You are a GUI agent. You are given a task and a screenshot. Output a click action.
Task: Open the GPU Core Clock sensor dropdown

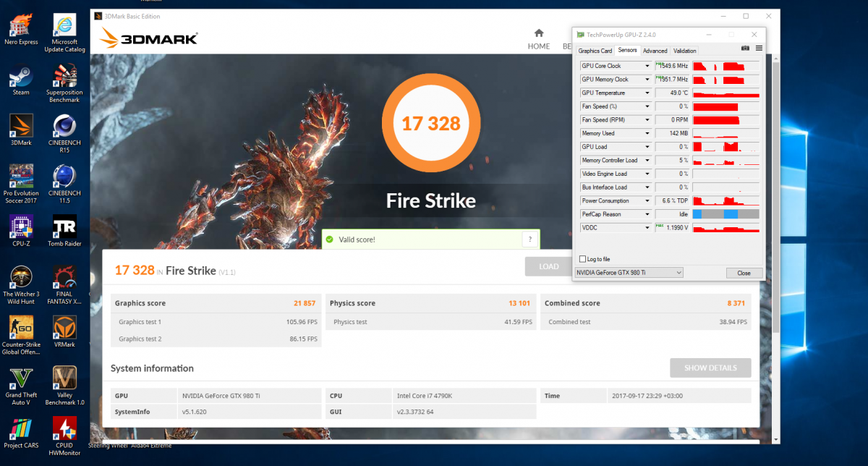(x=647, y=66)
